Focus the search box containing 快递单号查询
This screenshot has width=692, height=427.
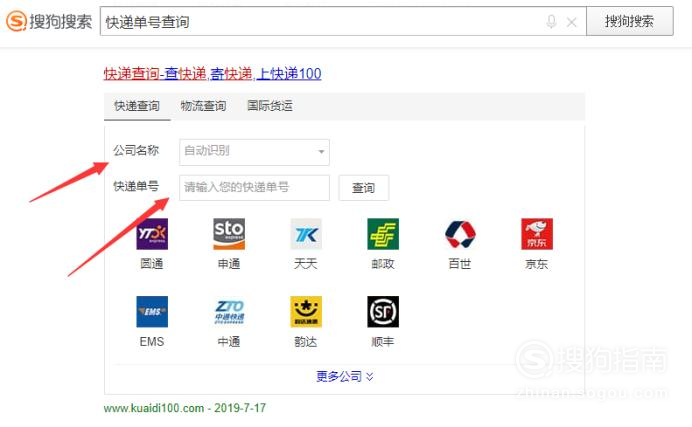pos(343,21)
